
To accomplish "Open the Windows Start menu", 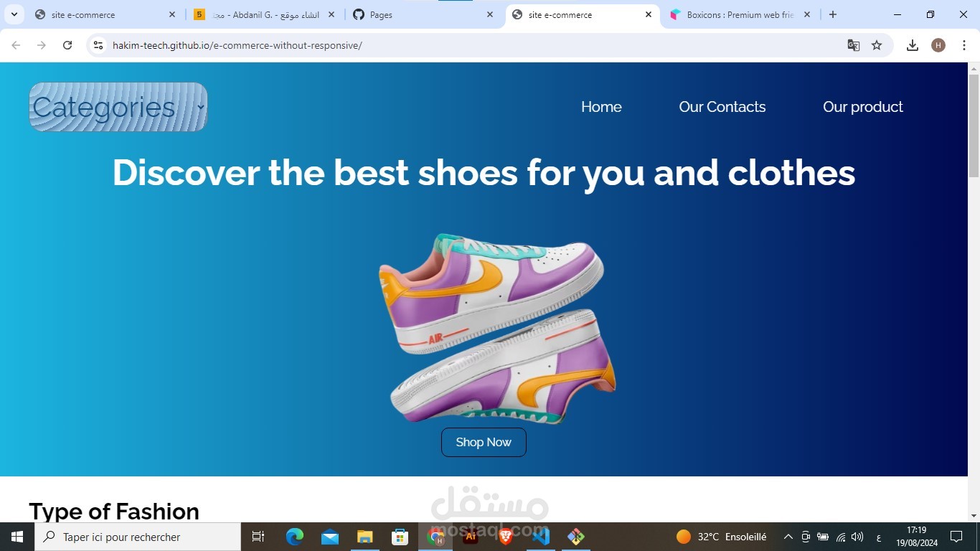I will point(17,537).
